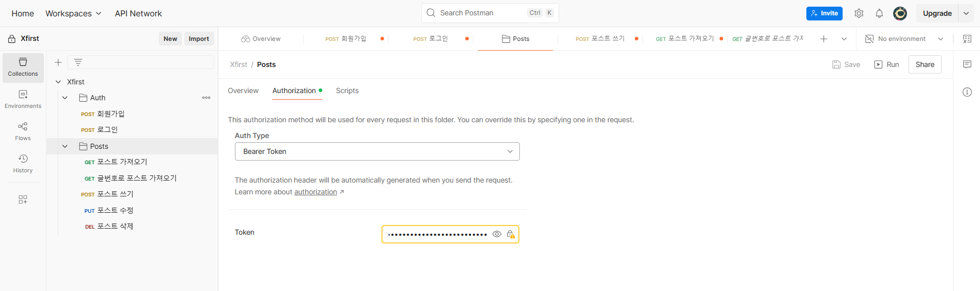The height and width of the screenshot is (291, 980).
Task: Collapse the Auth folder chevron
Action: tap(65, 98)
